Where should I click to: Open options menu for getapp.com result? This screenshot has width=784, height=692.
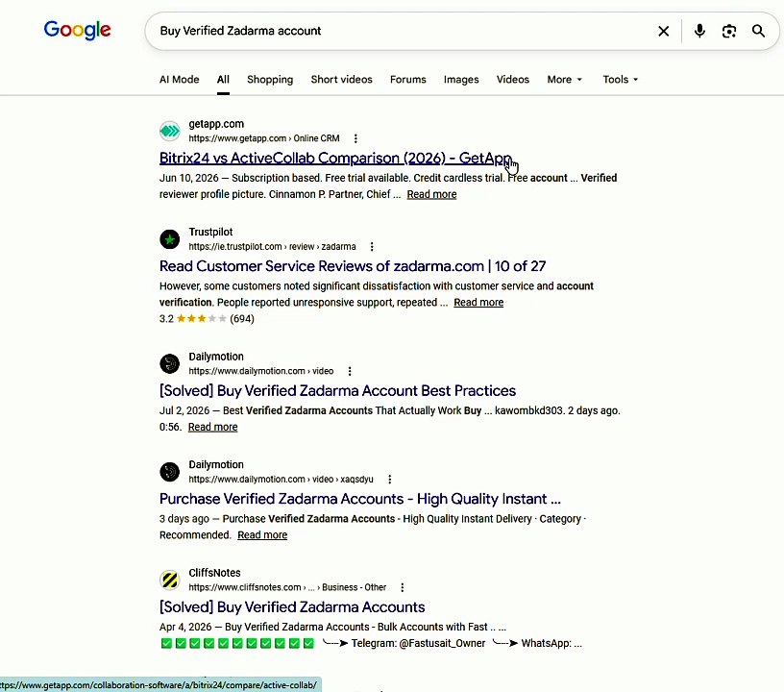point(355,138)
